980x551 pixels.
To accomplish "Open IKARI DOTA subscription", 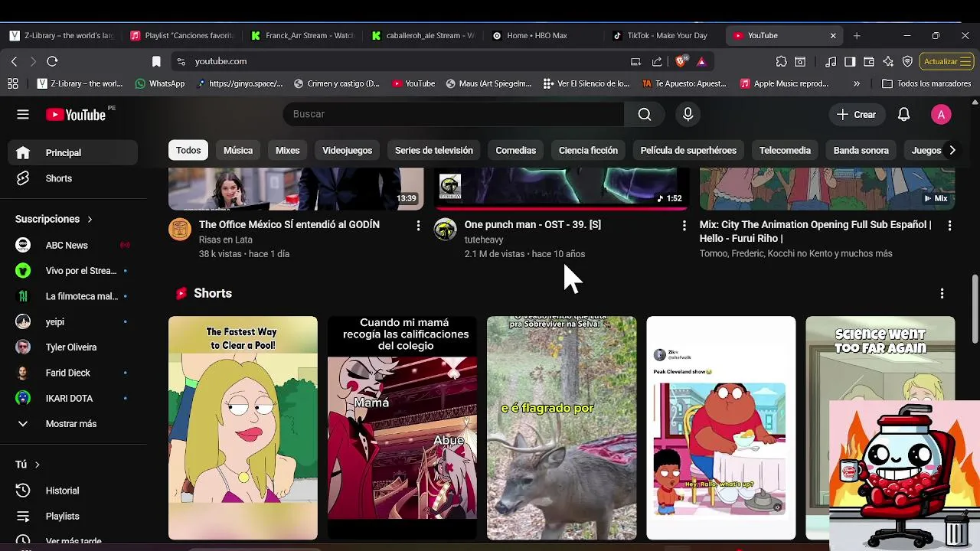I will tap(69, 399).
